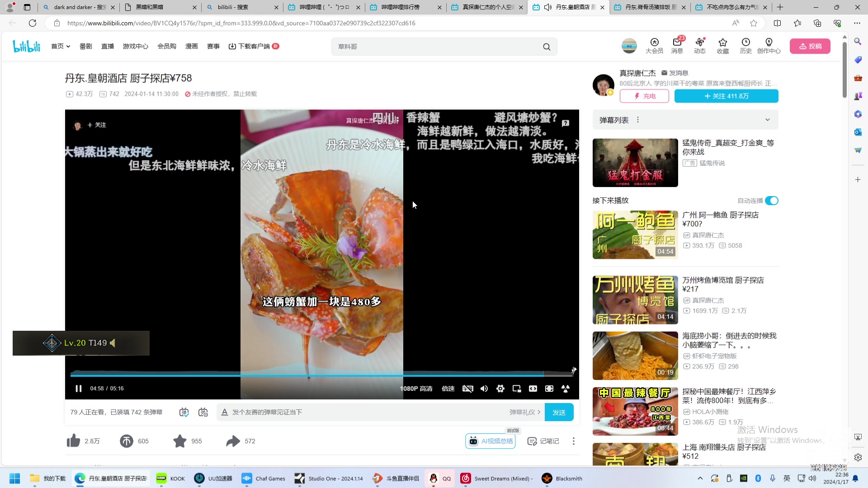Enable picture-in-picture mode

517,389
